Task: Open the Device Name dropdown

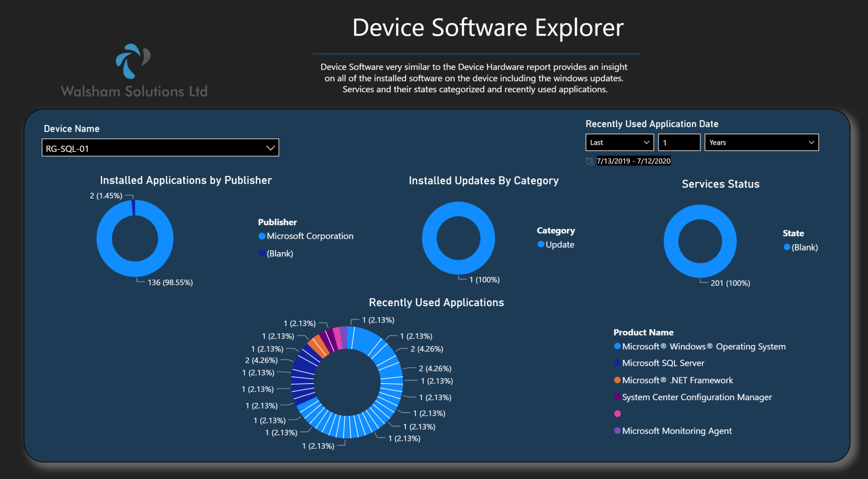Action: (x=160, y=148)
